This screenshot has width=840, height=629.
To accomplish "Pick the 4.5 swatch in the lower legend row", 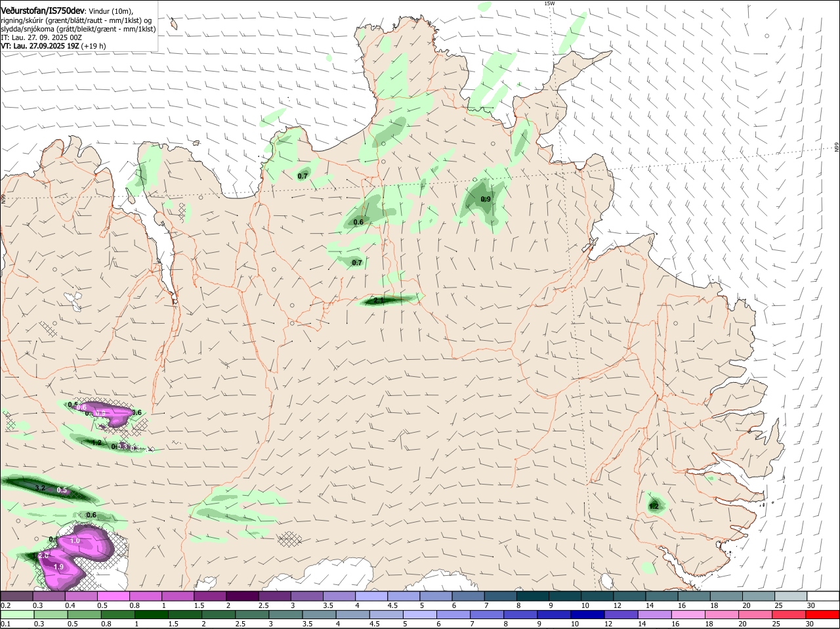I will point(387,615).
